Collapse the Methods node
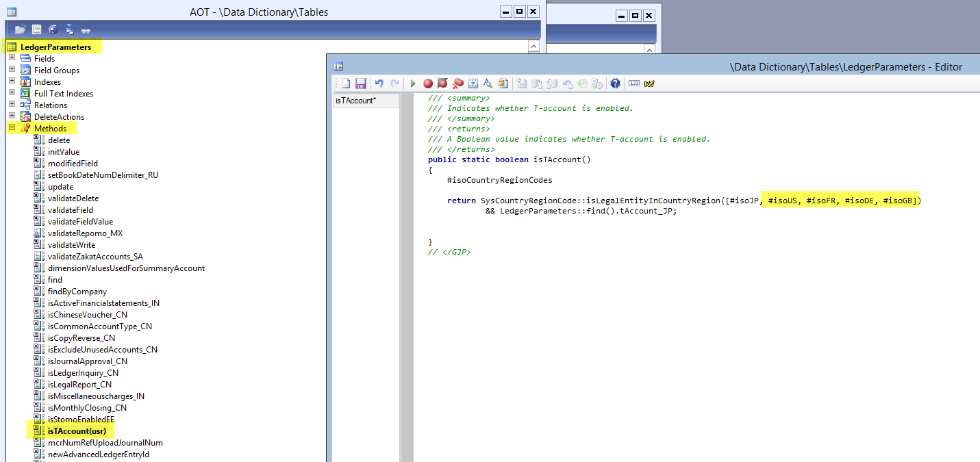Image resolution: width=980 pixels, height=462 pixels. pyautogui.click(x=12, y=128)
